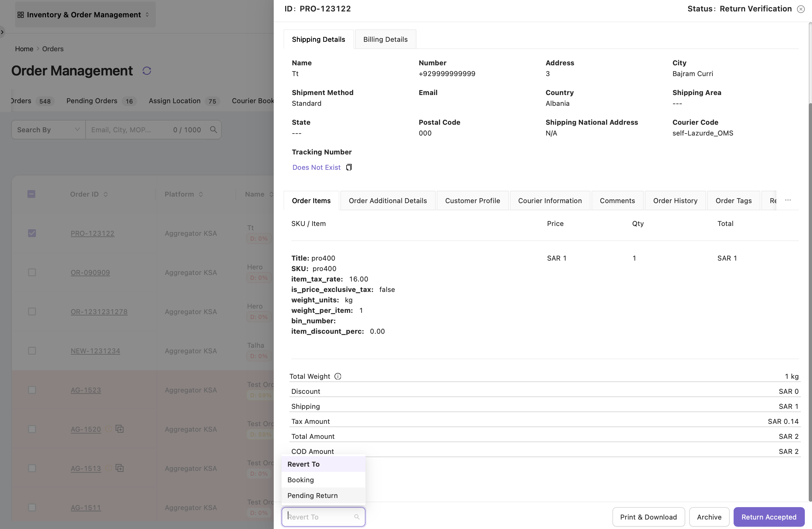Click Print & Download button
This screenshot has width=812, height=529.
(648, 517)
